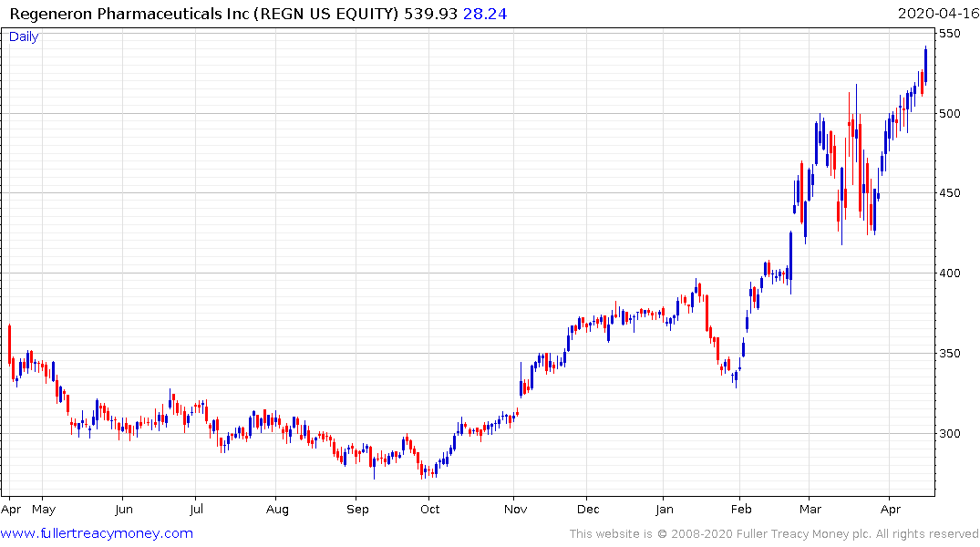Click the Jun label on time axis
Screen dimensions: 980x547
[x=124, y=510]
